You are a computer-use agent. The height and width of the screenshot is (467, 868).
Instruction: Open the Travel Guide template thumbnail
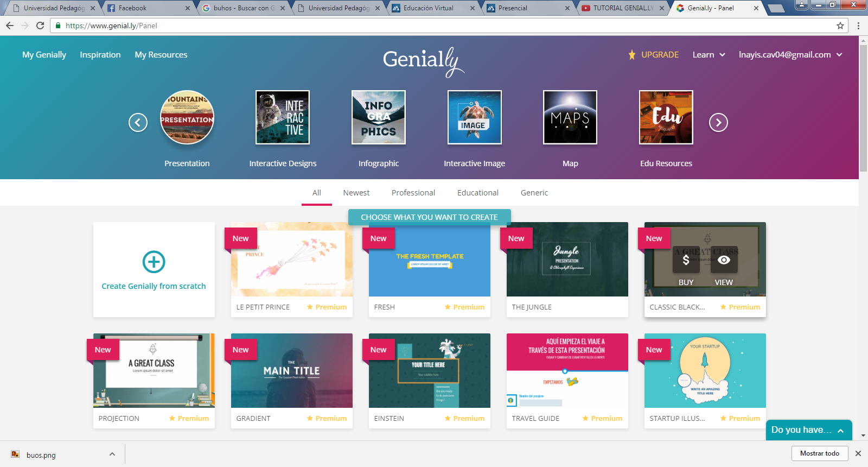[567, 370]
